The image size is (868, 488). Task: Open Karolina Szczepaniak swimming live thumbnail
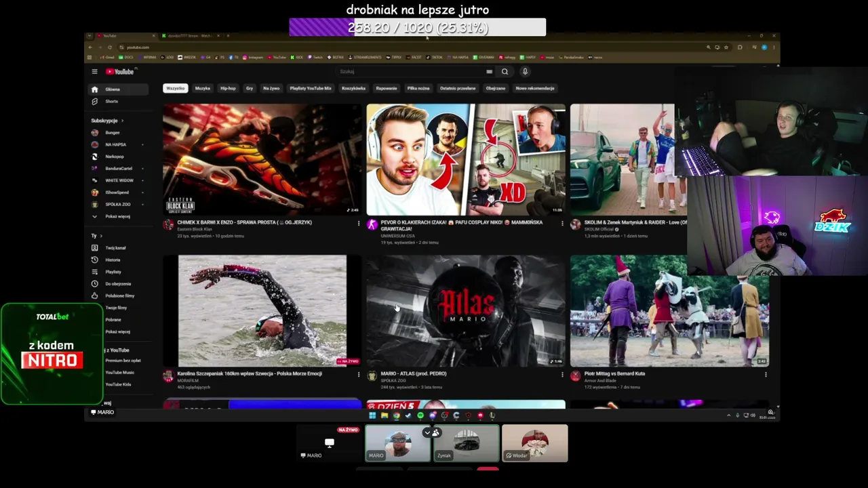pos(262,311)
